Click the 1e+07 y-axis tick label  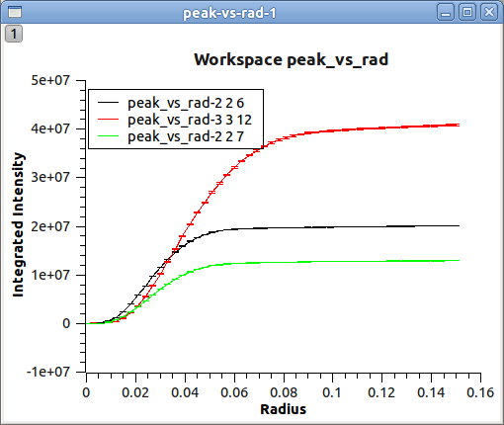[x=50, y=275]
